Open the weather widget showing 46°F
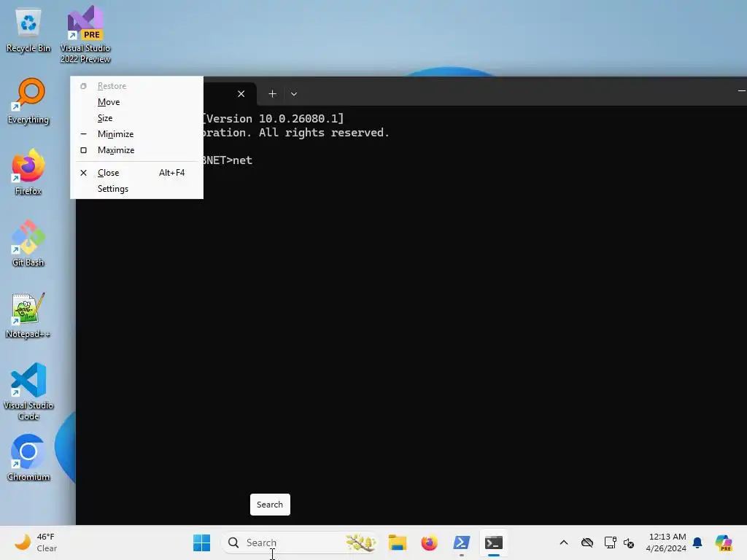747x560 pixels. pyautogui.click(x=36, y=542)
